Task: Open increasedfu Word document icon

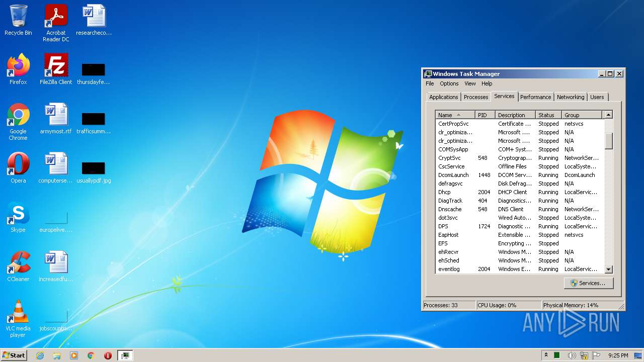Action: [x=56, y=266]
